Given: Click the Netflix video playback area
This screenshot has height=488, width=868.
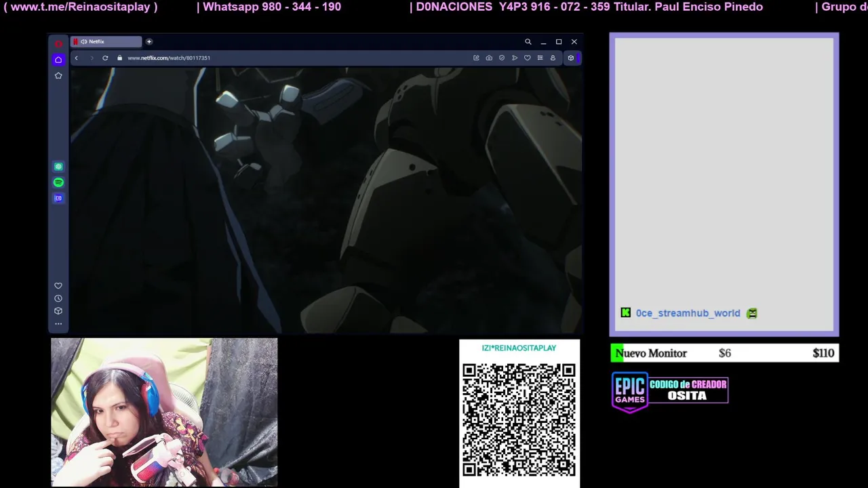Looking at the screenshot, I should coord(326,200).
